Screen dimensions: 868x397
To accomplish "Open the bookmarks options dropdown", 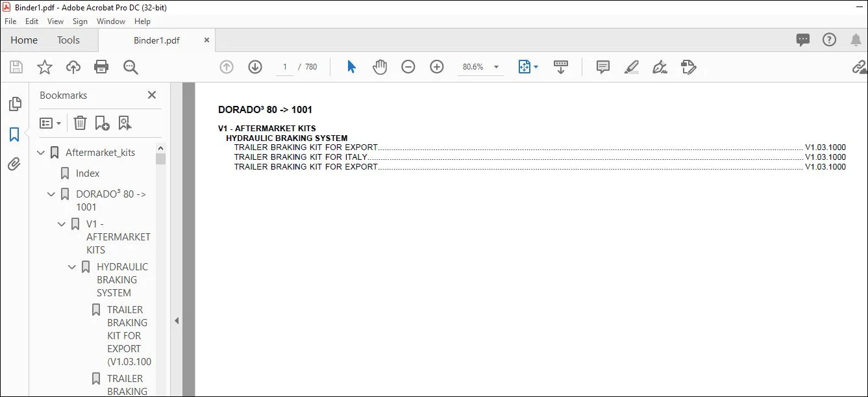I will pos(51,123).
